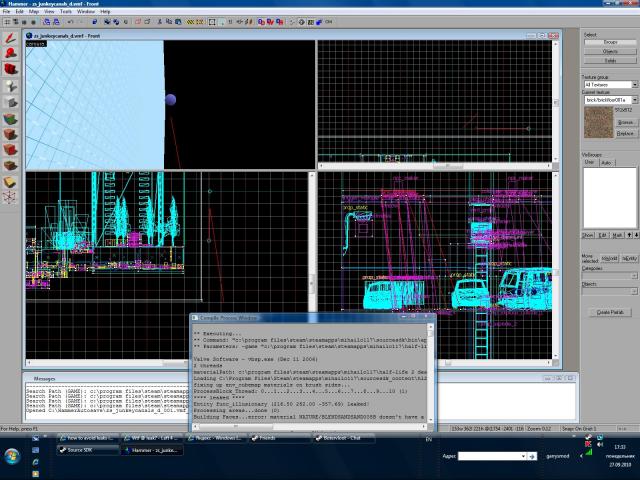Activate the Magnify tool in left toolbar
Screen dimensions: 640x480
[11, 53]
